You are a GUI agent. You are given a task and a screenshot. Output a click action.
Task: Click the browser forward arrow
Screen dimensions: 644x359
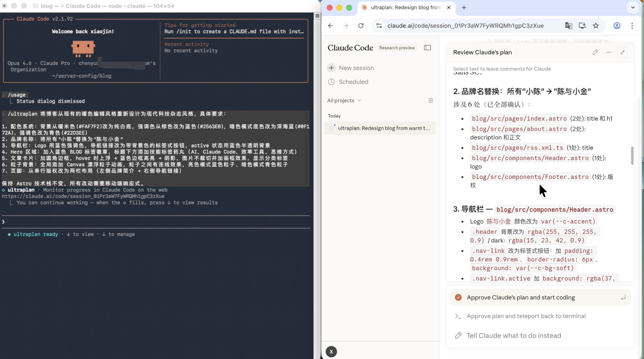(346, 26)
